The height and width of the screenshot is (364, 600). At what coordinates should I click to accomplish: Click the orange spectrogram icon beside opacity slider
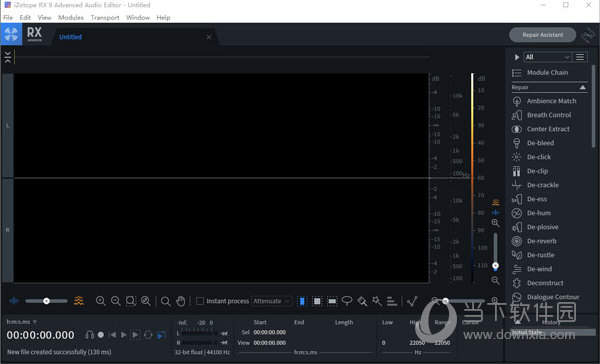pos(79,301)
